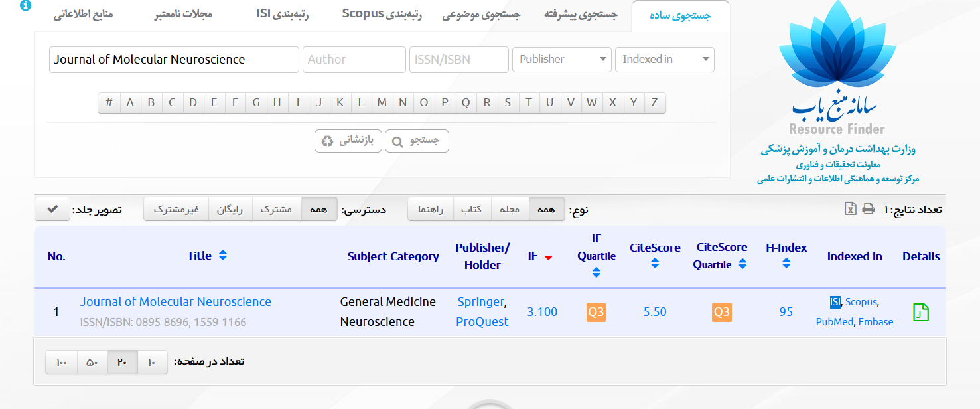Image resolution: width=980 pixels, height=409 pixels.
Task: Click the IF Quartile Q3 badge
Action: (x=596, y=311)
